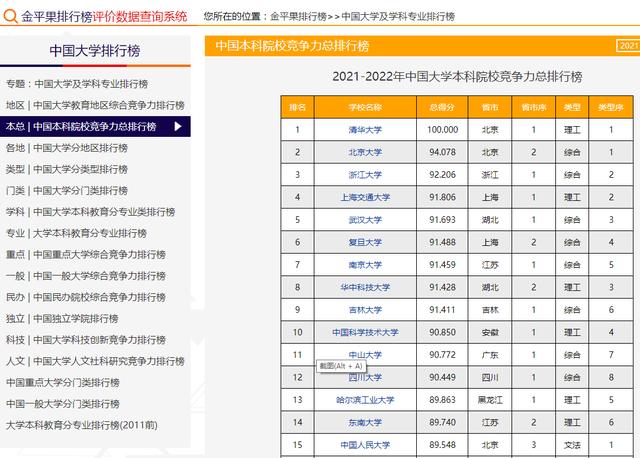Open 学科 | 中国大学本科教育分专业类排行榜
Viewport: 640px width, 458px height.
tap(90, 212)
